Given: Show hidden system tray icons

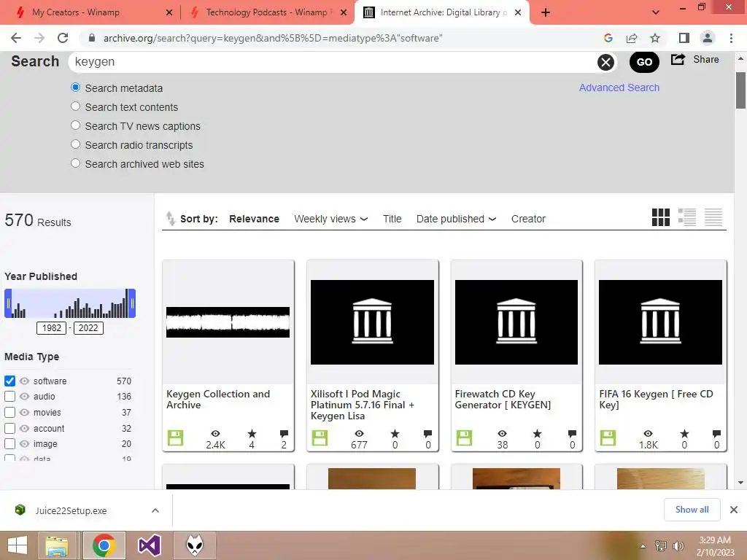Looking at the screenshot, I should pos(643,546).
